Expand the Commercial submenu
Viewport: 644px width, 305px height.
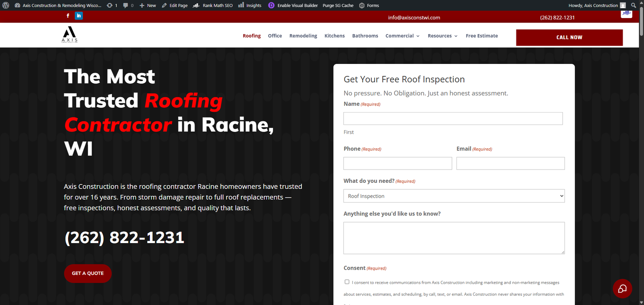coord(402,36)
